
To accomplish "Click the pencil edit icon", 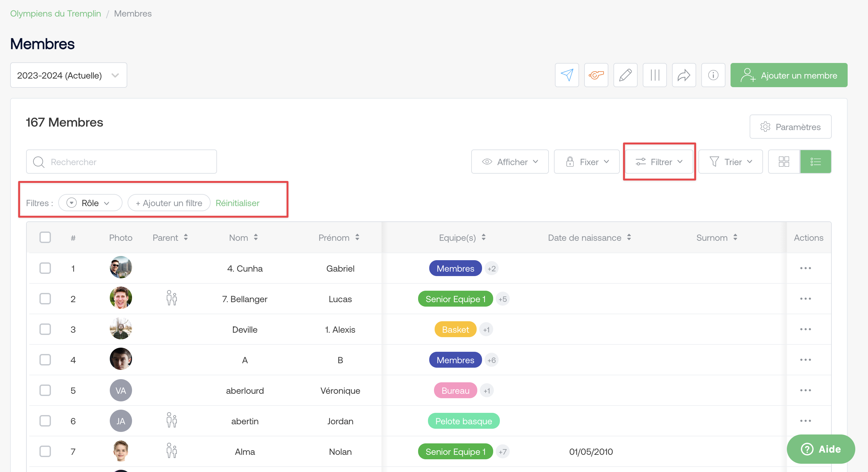I will (626, 75).
